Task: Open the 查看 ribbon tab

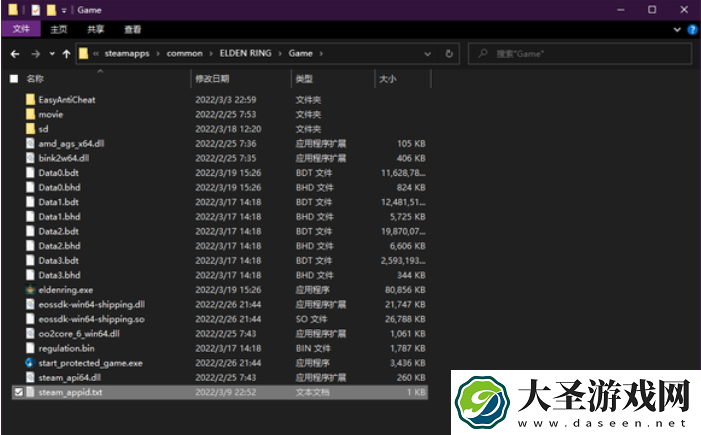Action: pos(132,30)
